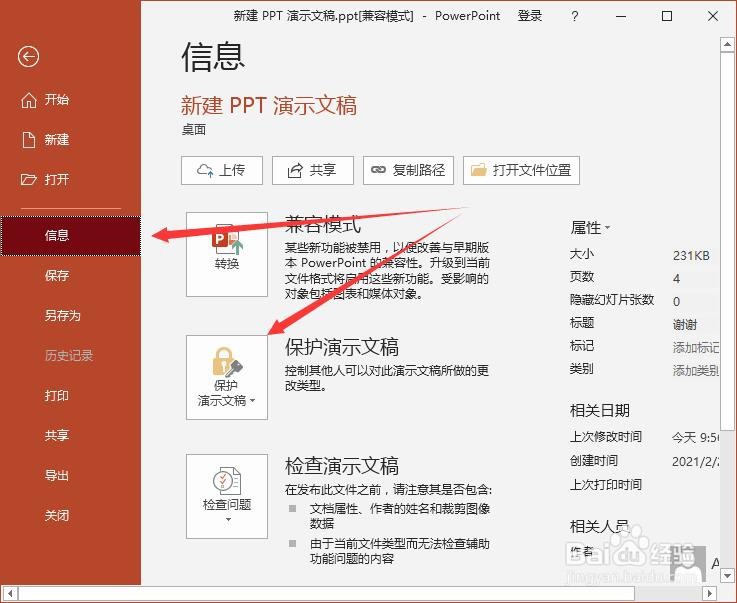Click the 上次打印时间 label
Image resolution: width=737 pixels, height=603 pixels.
(605, 485)
